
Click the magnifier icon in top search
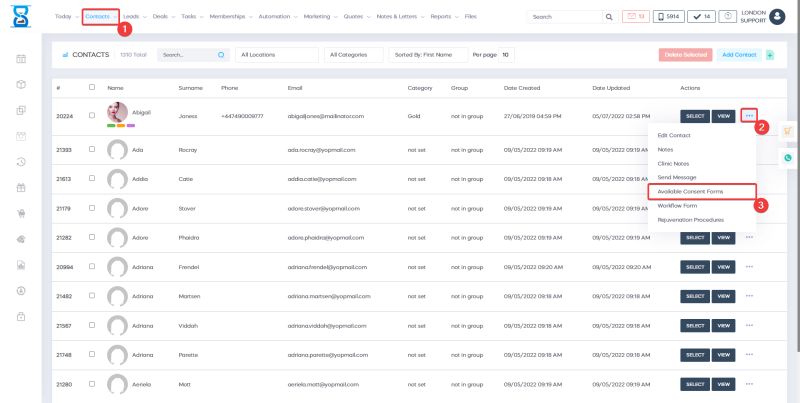(x=609, y=17)
